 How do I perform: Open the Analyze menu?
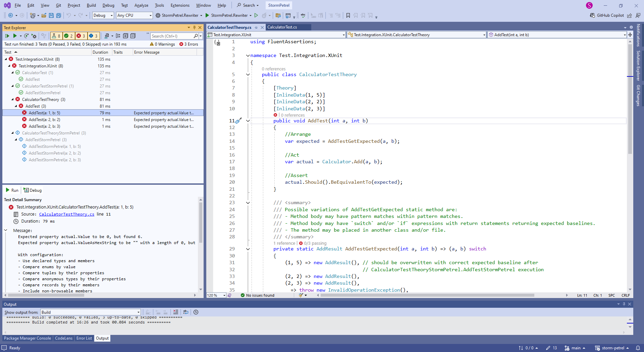(141, 5)
